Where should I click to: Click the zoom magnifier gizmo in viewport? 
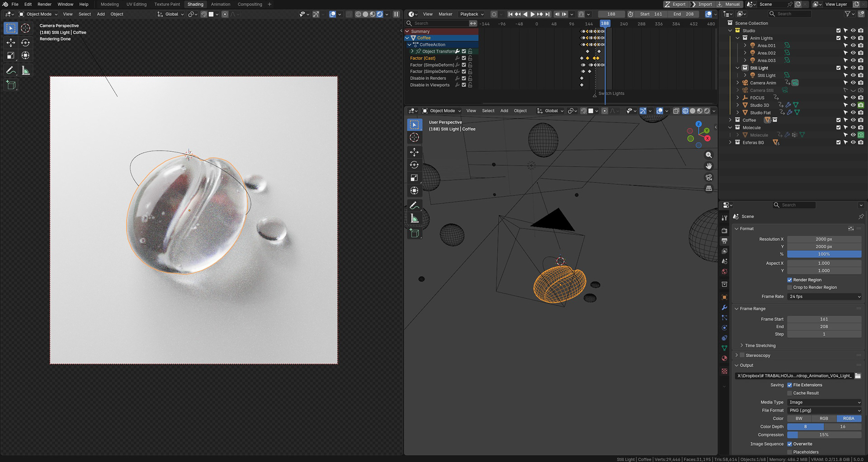pyautogui.click(x=708, y=155)
